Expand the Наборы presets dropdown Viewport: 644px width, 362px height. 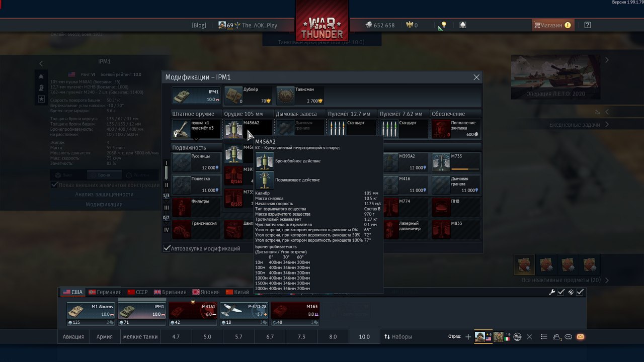click(398, 337)
